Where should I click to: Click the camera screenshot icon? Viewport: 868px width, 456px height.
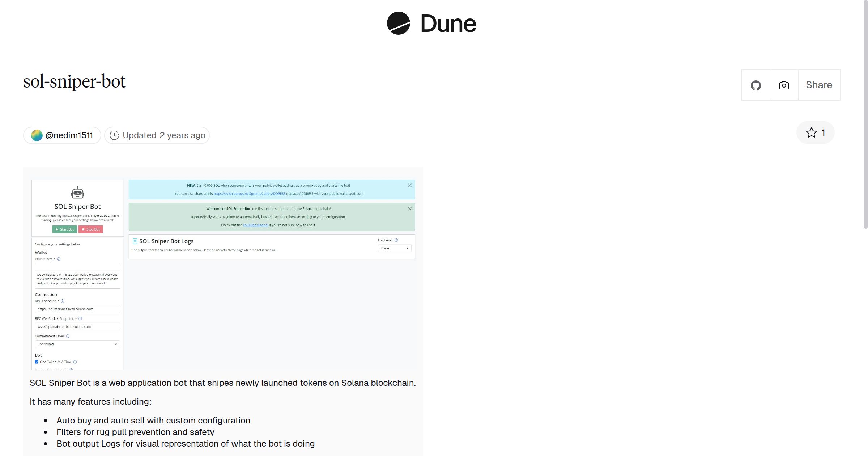tap(784, 85)
